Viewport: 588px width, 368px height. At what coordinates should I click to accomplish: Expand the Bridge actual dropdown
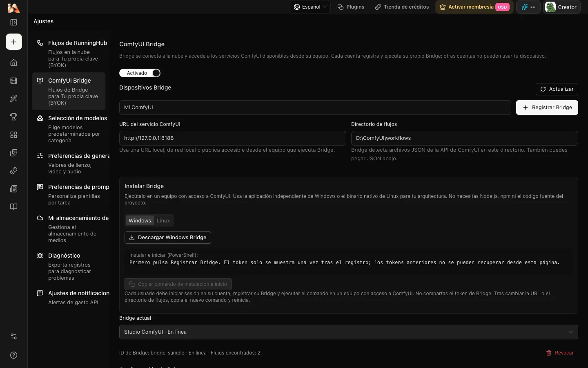(x=349, y=332)
